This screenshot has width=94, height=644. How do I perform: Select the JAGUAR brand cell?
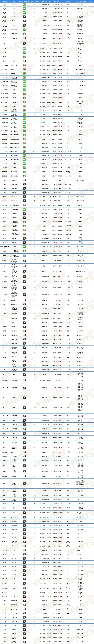click(4, 205)
